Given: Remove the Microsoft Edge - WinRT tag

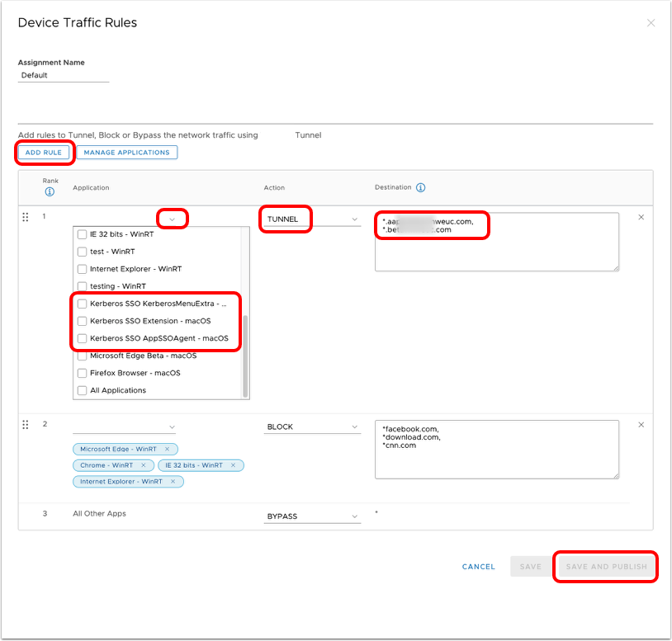Looking at the screenshot, I should pos(167,449).
